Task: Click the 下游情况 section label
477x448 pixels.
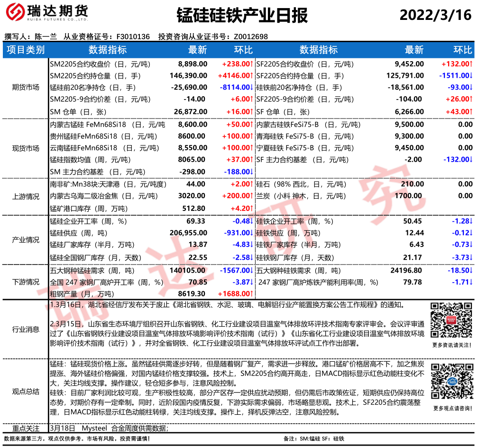Action: [x=26, y=282]
